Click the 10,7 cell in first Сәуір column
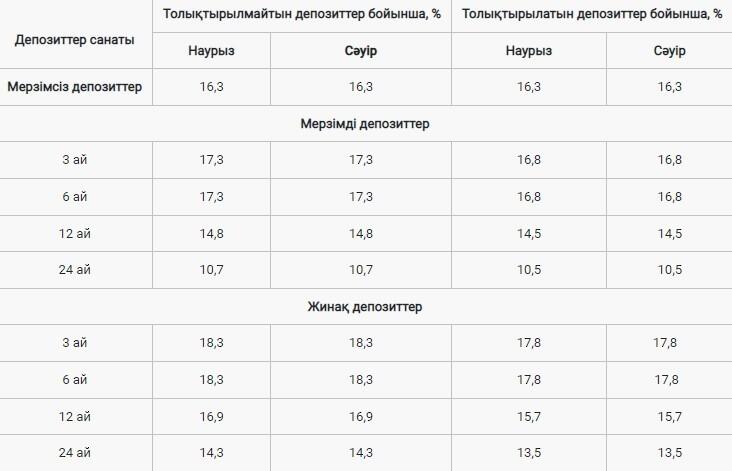This screenshot has width=732, height=471. coord(361,270)
